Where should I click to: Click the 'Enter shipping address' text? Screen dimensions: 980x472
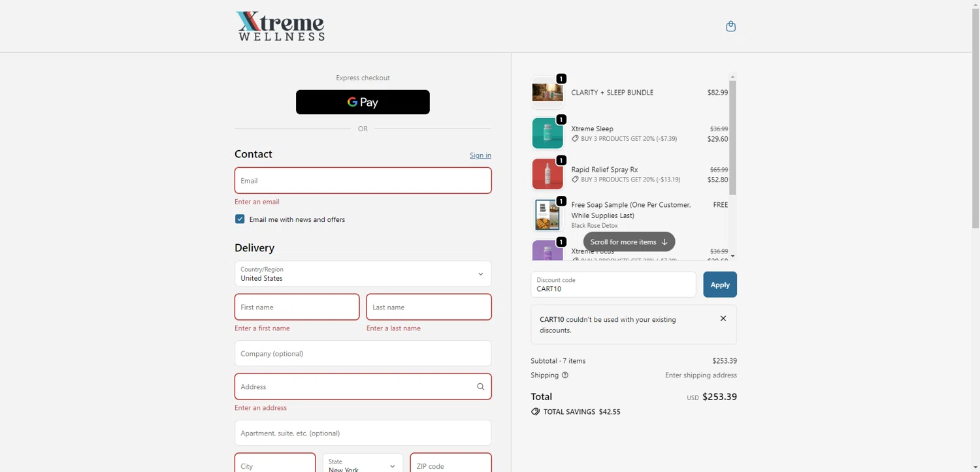[x=701, y=375]
